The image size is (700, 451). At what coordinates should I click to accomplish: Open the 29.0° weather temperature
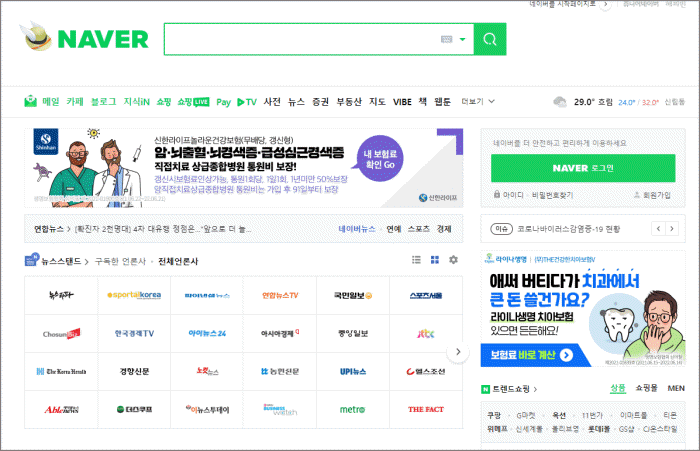tap(584, 102)
